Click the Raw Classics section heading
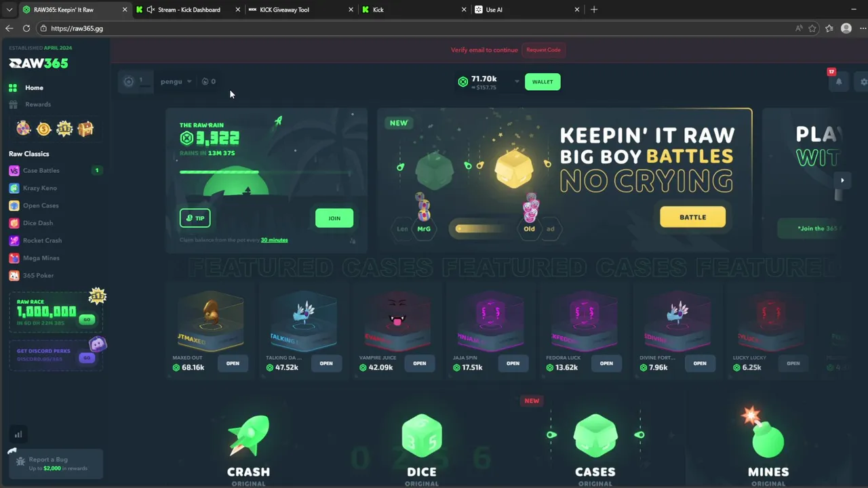Image resolution: width=868 pixels, height=488 pixels. point(28,154)
